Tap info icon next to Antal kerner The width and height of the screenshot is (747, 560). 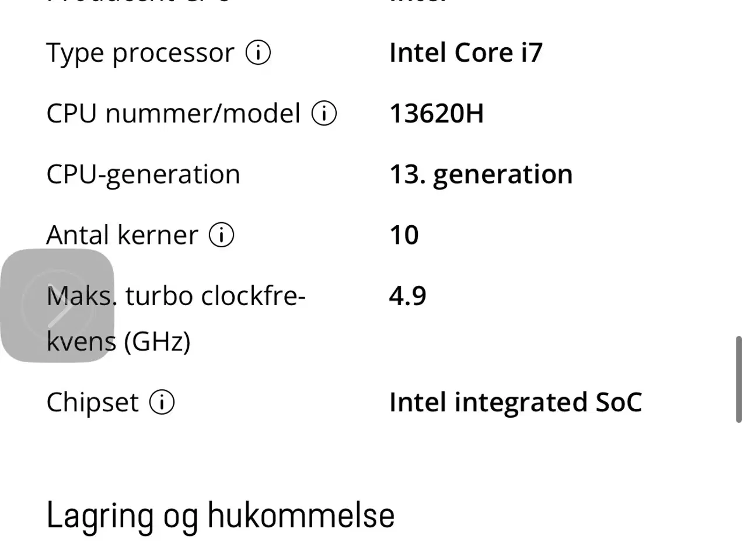[222, 235]
